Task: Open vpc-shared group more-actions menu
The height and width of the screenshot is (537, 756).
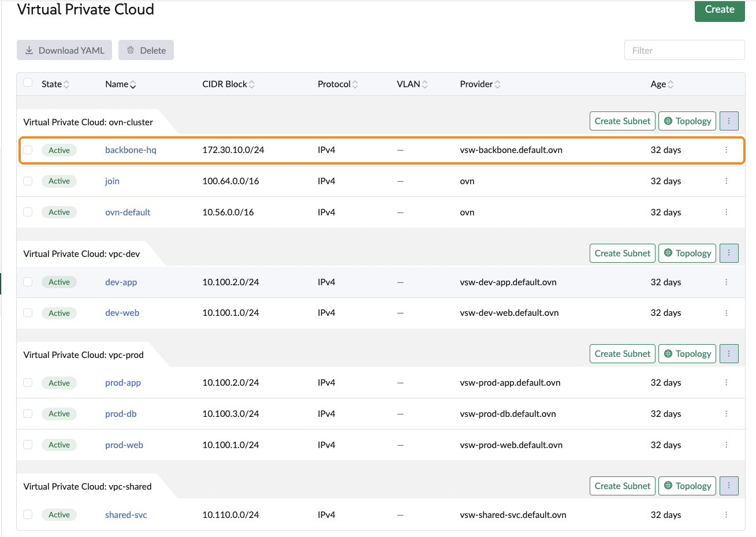Action: (x=729, y=486)
